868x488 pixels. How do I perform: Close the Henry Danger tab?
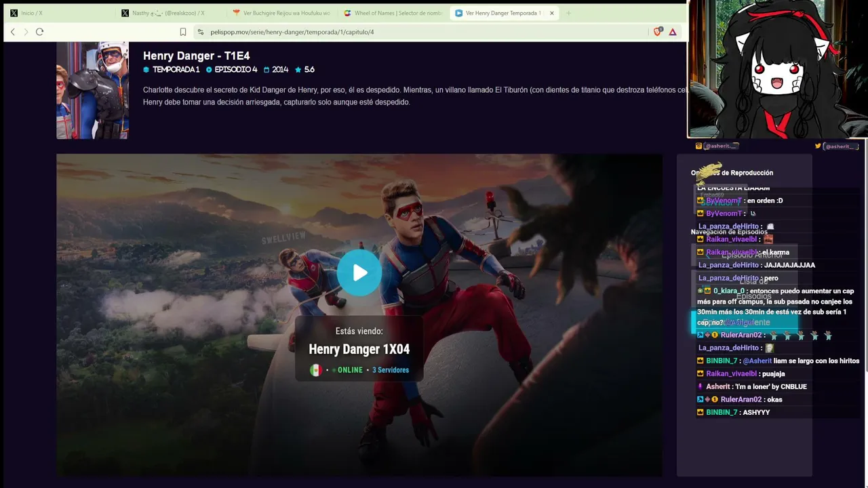pyautogui.click(x=552, y=13)
